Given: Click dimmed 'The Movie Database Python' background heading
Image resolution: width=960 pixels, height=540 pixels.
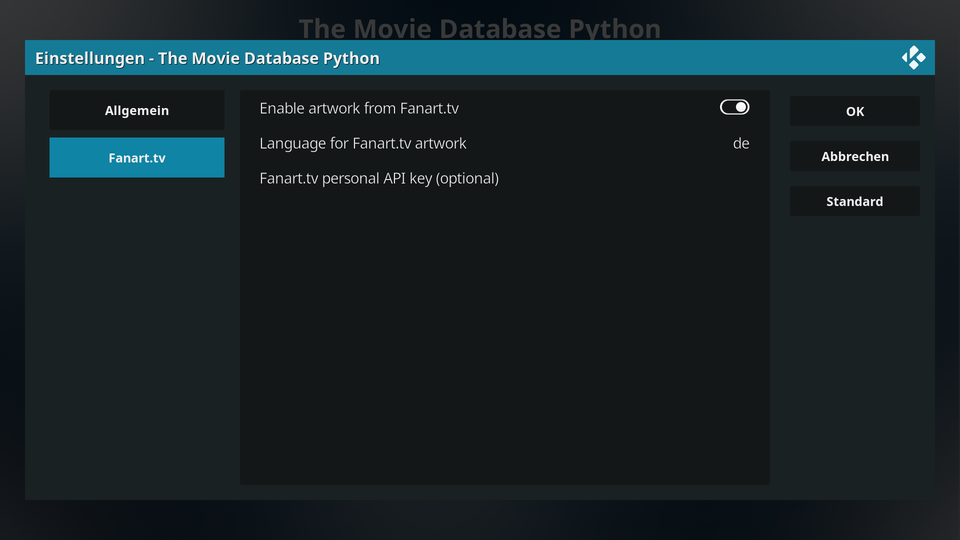Looking at the screenshot, I should pos(479,28).
